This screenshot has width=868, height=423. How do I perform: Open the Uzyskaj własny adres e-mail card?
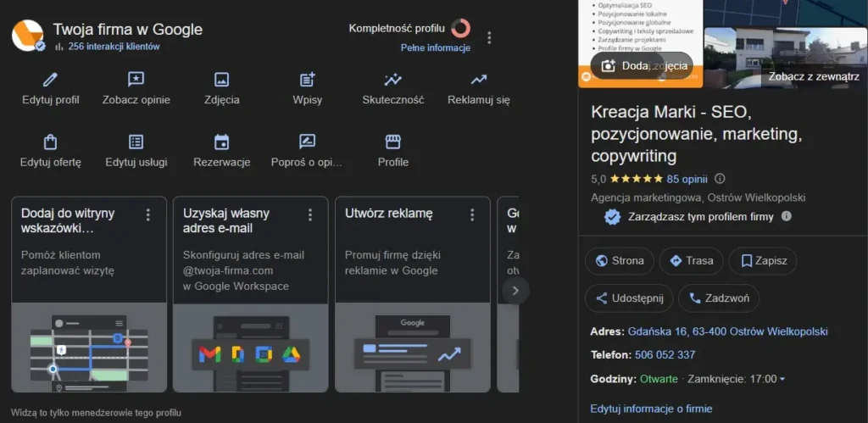click(251, 294)
